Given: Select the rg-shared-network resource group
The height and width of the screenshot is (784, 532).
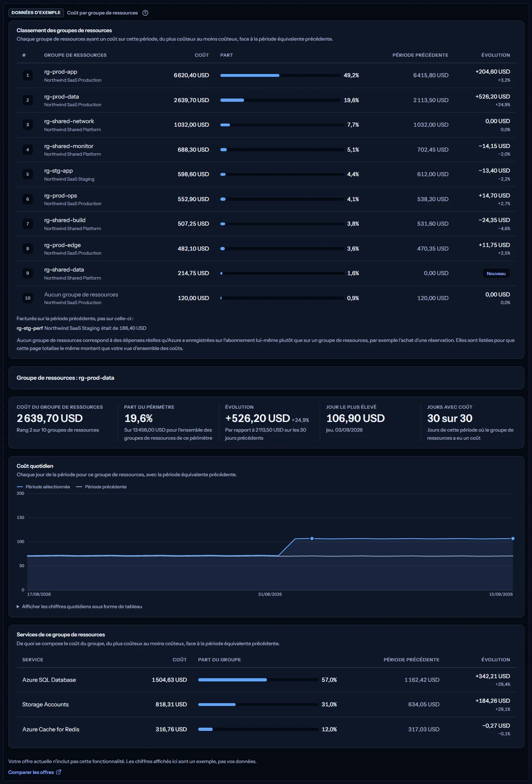Looking at the screenshot, I should [266, 125].
